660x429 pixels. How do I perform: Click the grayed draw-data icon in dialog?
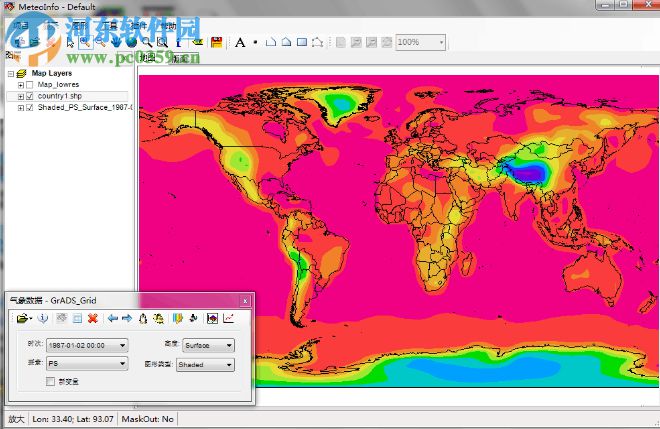pyautogui.click(x=61, y=319)
